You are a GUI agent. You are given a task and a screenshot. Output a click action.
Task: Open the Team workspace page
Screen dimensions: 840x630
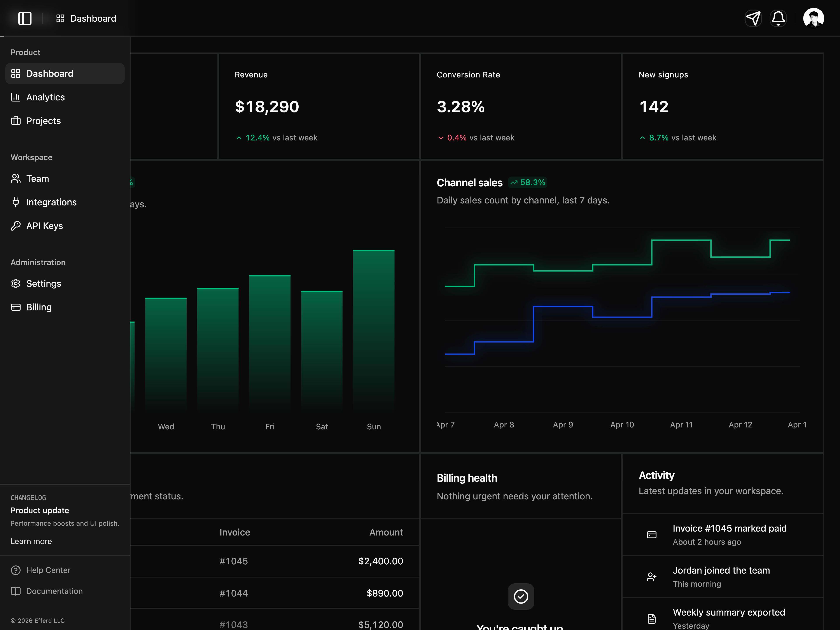coord(65,178)
